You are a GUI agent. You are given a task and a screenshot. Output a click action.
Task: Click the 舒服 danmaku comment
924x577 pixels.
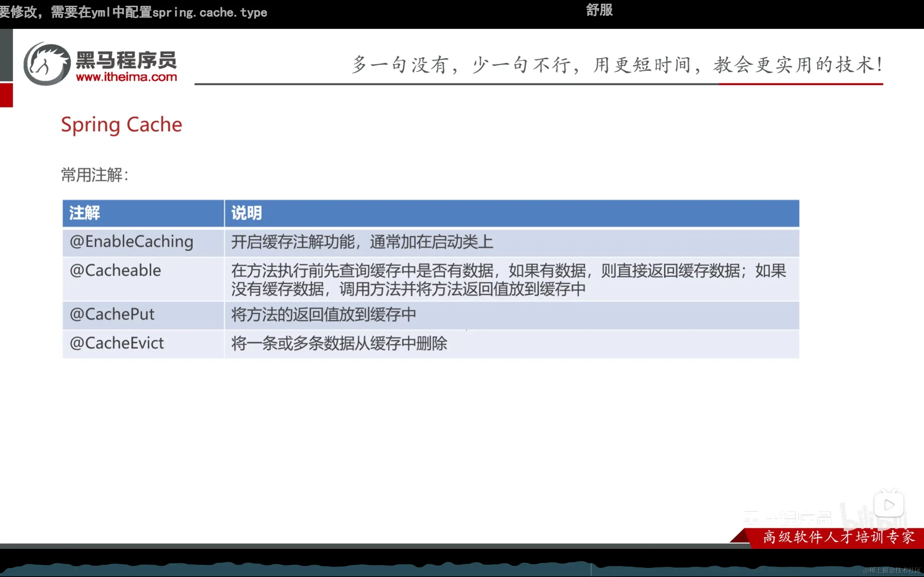tap(599, 10)
